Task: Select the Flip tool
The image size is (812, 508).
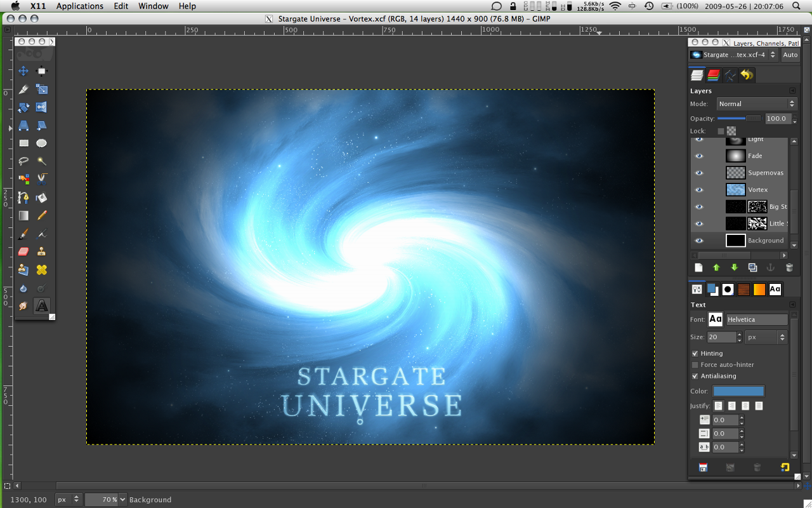Action: tap(42, 107)
